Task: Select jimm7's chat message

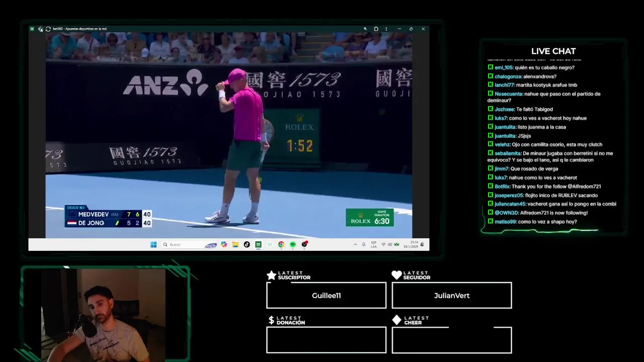Action: (x=523, y=169)
